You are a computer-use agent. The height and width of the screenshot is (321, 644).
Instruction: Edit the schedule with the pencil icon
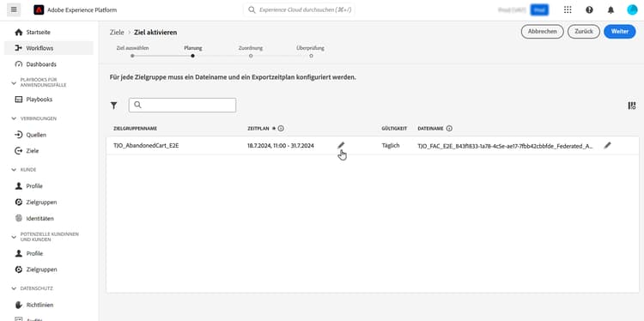pos(341,145)
